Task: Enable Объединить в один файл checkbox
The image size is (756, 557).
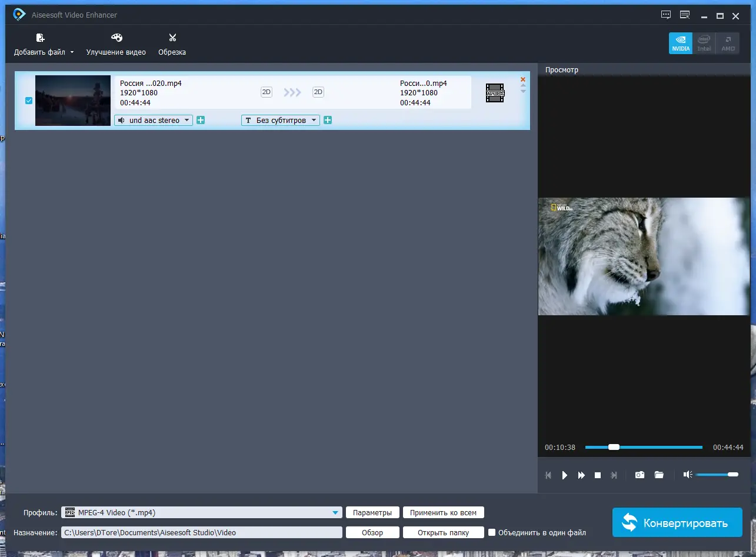Action: 492,532
